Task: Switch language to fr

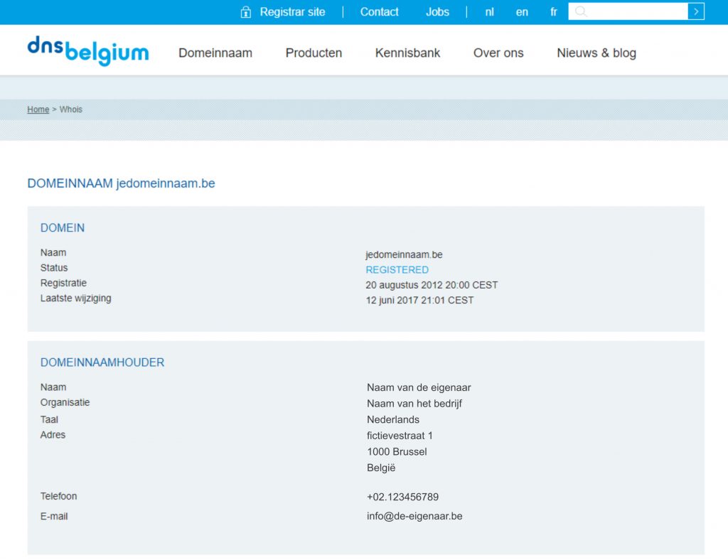Action: [x=553, y=12]
